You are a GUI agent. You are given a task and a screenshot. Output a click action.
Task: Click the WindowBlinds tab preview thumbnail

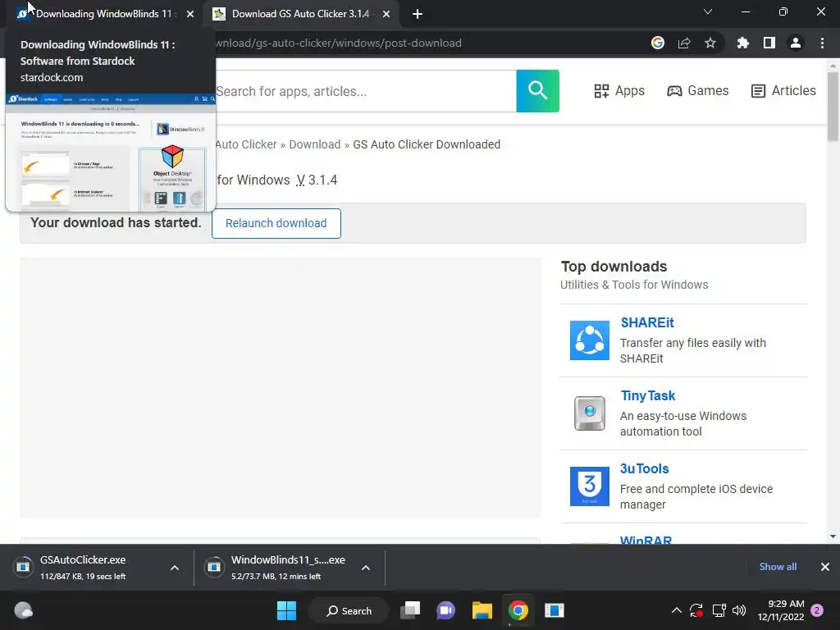[x=111, y=152]
